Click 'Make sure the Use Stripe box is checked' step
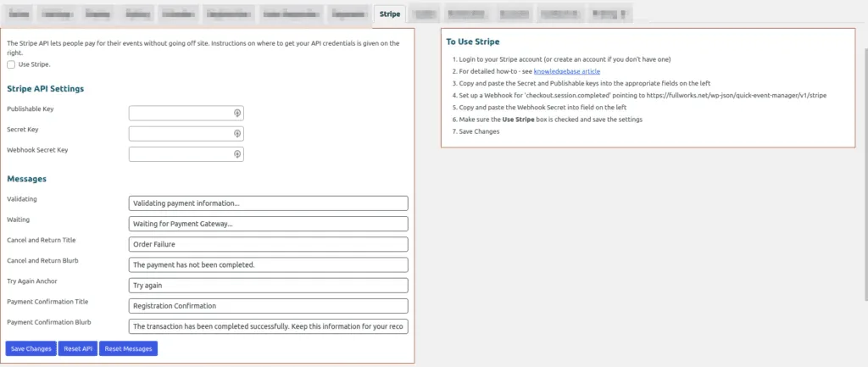The image size is (868, 367). 551,120
